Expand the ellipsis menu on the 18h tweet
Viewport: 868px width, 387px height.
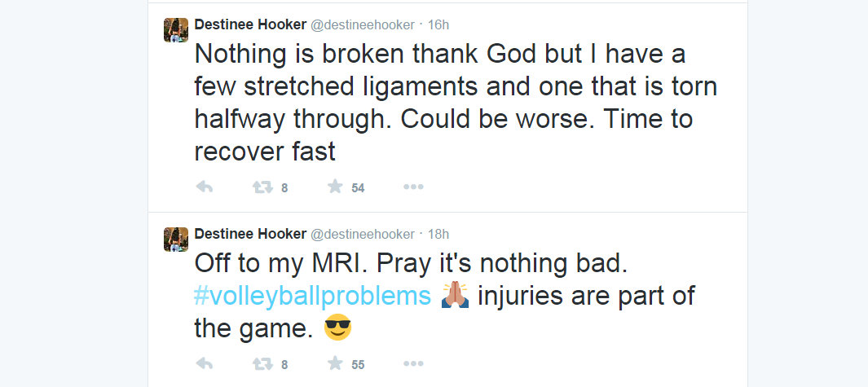coord(413,364)
